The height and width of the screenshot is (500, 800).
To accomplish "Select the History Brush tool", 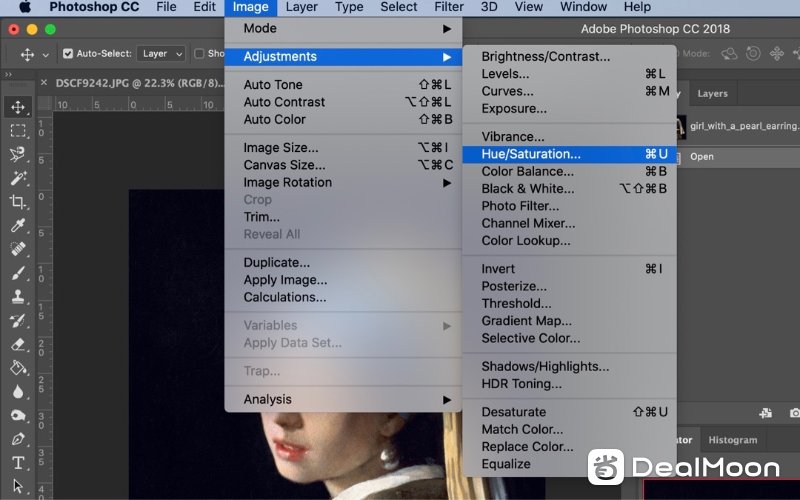I will tap(18, 320).
